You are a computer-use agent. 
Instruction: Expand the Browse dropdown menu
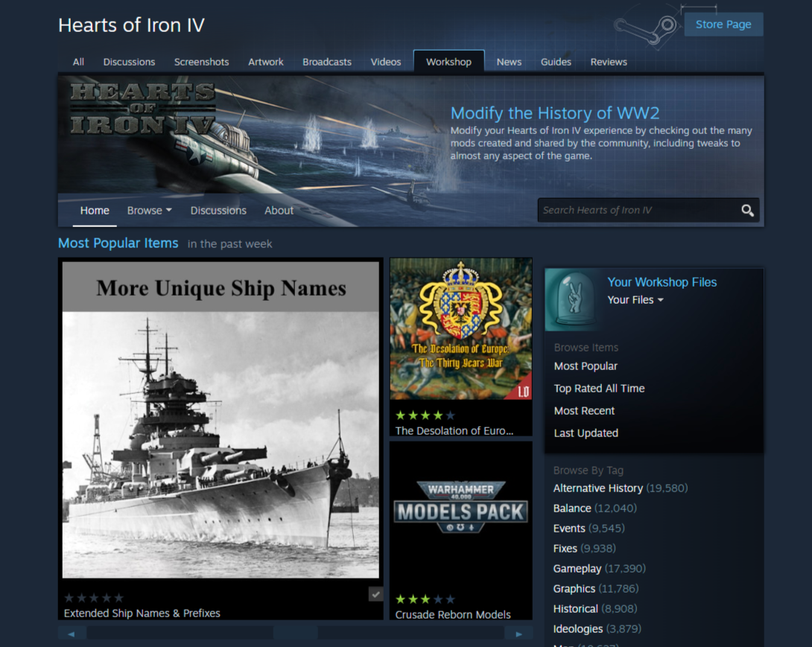click(x=149, y=211)
